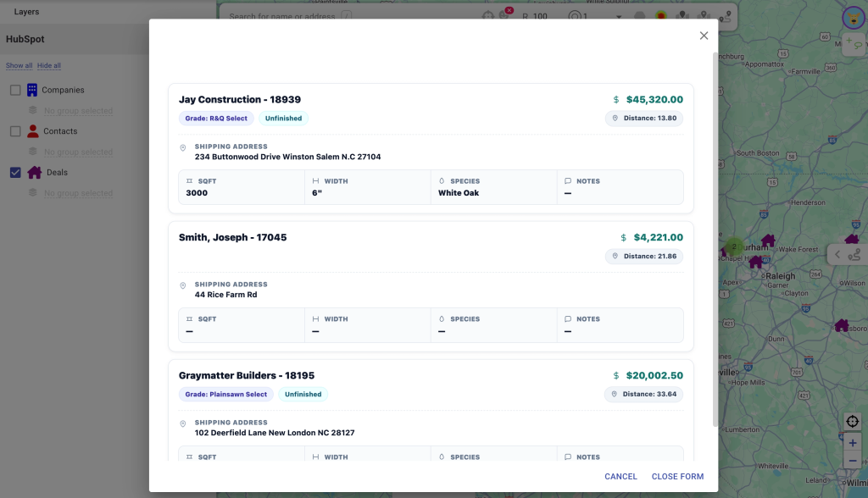
Task: Enable the Companies layer checkbox
Action: [15, 90]
